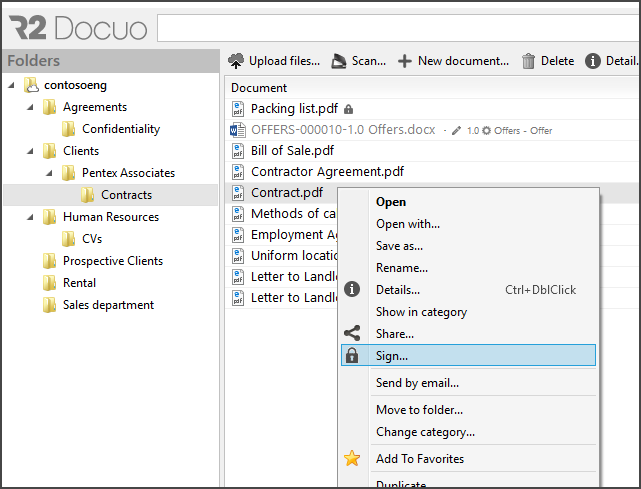641x489 pixels.
Task: Click the Delete trash bin icon
Action: [x=529, y=61]
